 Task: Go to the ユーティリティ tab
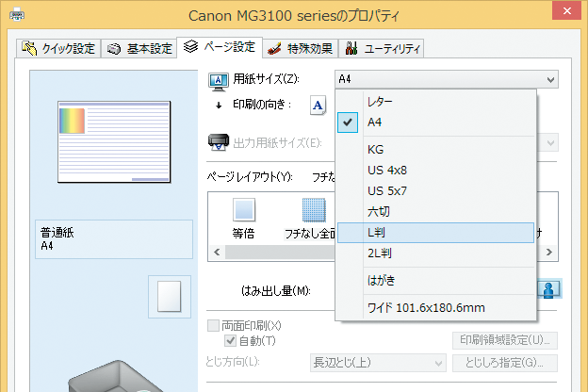click(382, 48)
